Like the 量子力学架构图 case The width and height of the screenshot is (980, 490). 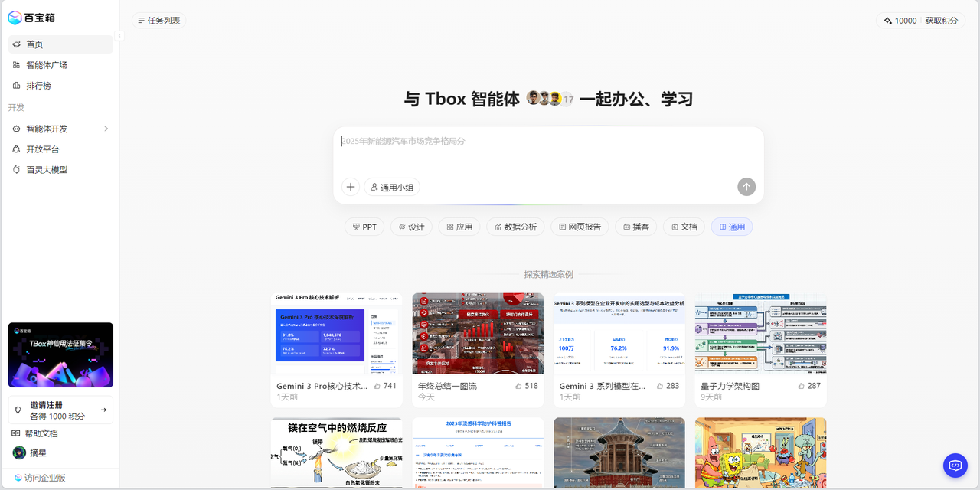click(802, 386)
